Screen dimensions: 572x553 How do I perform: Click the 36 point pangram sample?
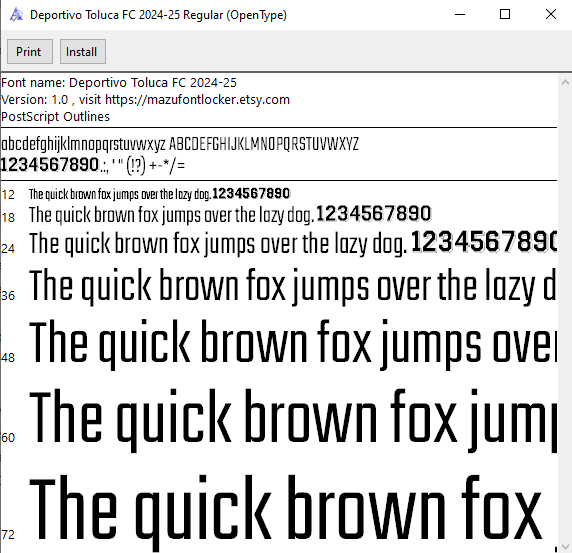pyautogui.click(x=293, y=286)
